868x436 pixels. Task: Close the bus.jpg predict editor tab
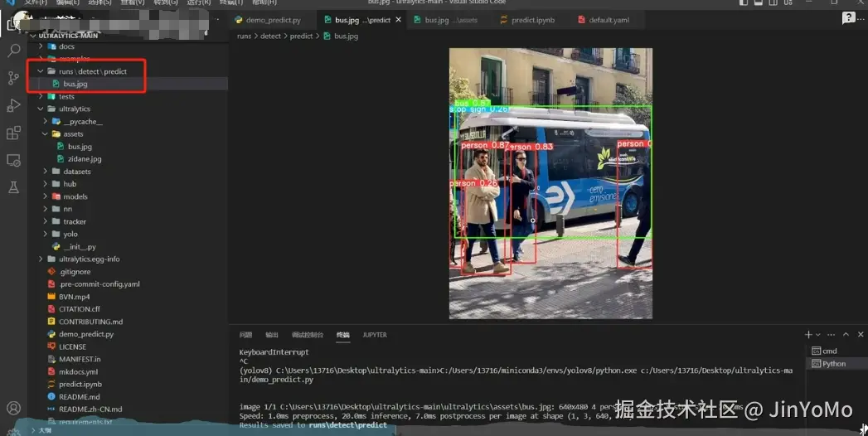(x=398, y=20)
